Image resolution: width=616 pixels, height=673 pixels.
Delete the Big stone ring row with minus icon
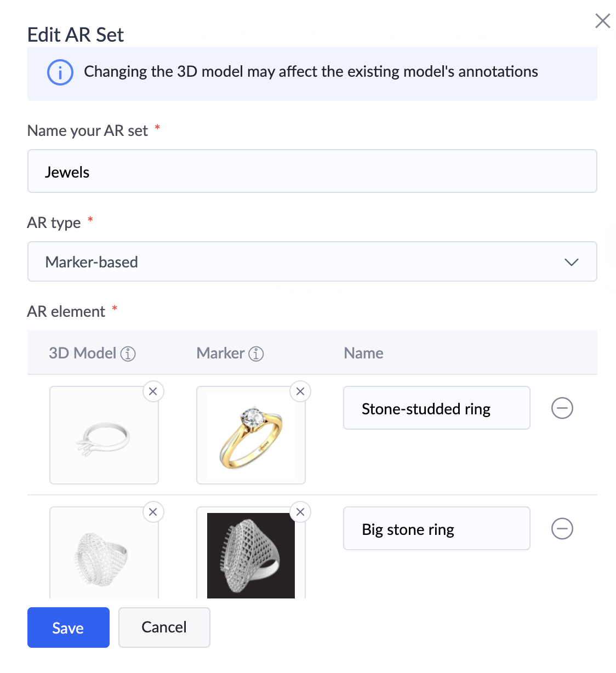click(562, 528)
